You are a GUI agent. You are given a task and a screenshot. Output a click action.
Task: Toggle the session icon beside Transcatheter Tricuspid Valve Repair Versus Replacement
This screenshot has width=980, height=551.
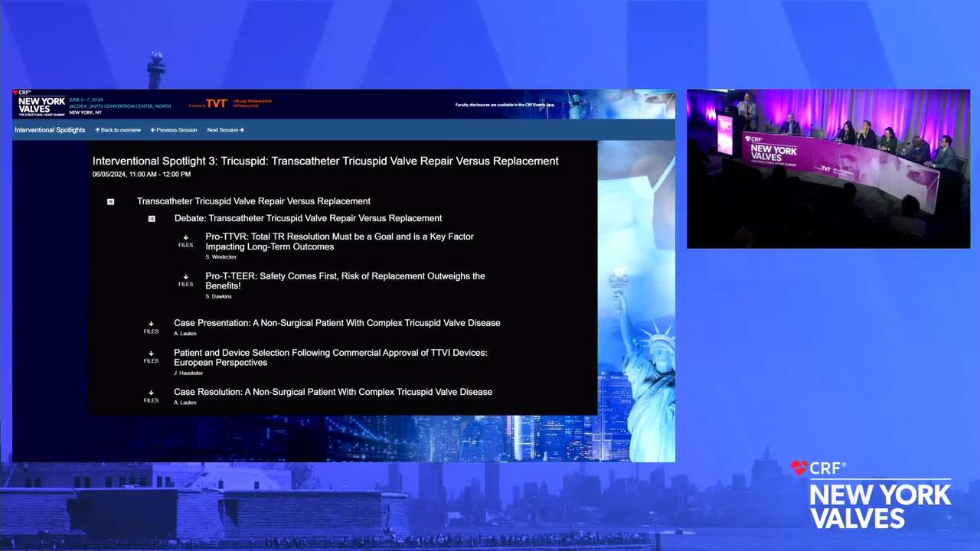pyautogui.click(x=110, y=201)
